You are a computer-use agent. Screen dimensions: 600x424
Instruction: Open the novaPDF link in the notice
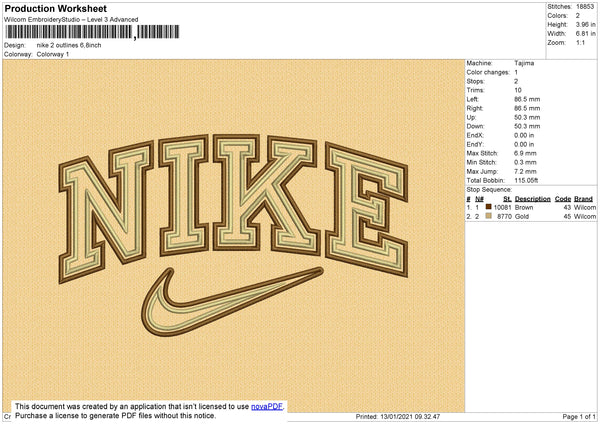coord(267,406)
